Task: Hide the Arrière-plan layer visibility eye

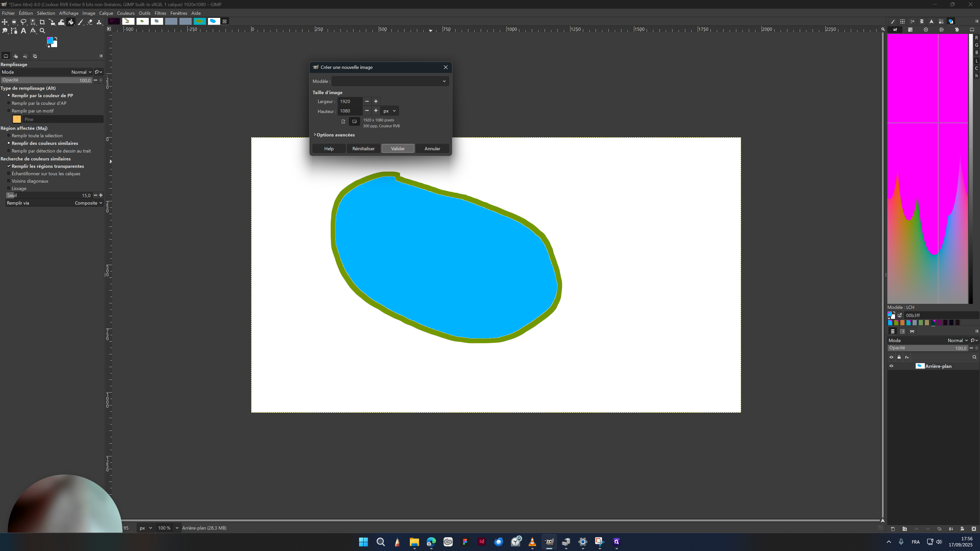Action: click(891, 366)
